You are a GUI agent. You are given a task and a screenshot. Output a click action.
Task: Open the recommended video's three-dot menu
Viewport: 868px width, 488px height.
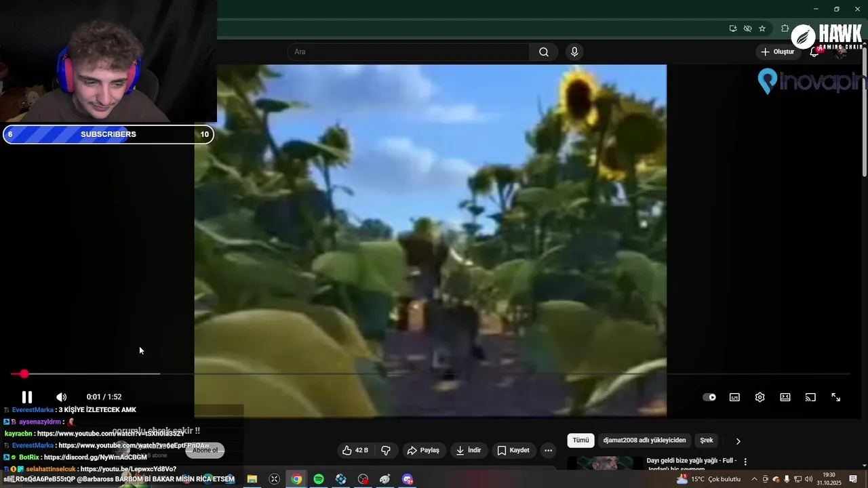[745, 462]
